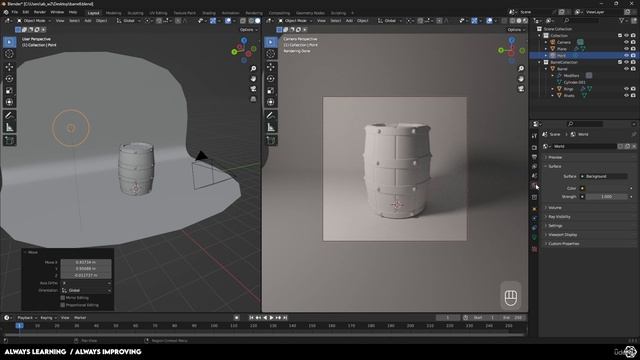Activate Select Box tool in left viewport
640x360 pixels.
pyautogui.click(x=9, y=42)
